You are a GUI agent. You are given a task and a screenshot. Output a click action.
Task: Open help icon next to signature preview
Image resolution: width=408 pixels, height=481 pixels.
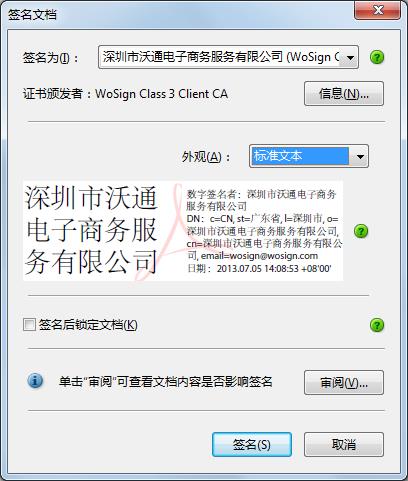click(x=361, y=231)
